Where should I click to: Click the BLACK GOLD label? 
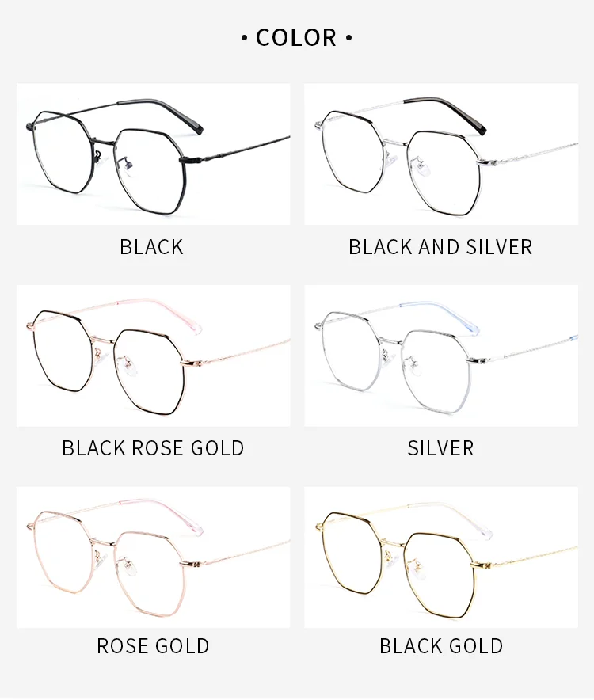click(441, 646)
